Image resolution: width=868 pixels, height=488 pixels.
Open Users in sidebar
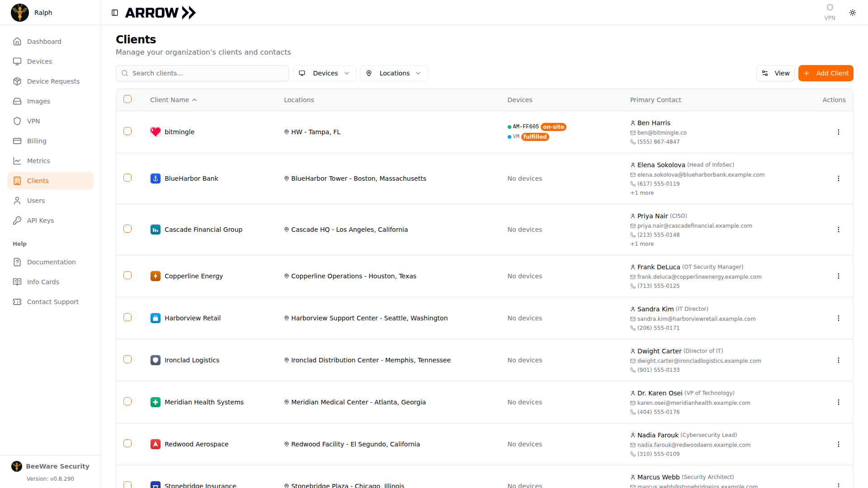pos(51,201)
